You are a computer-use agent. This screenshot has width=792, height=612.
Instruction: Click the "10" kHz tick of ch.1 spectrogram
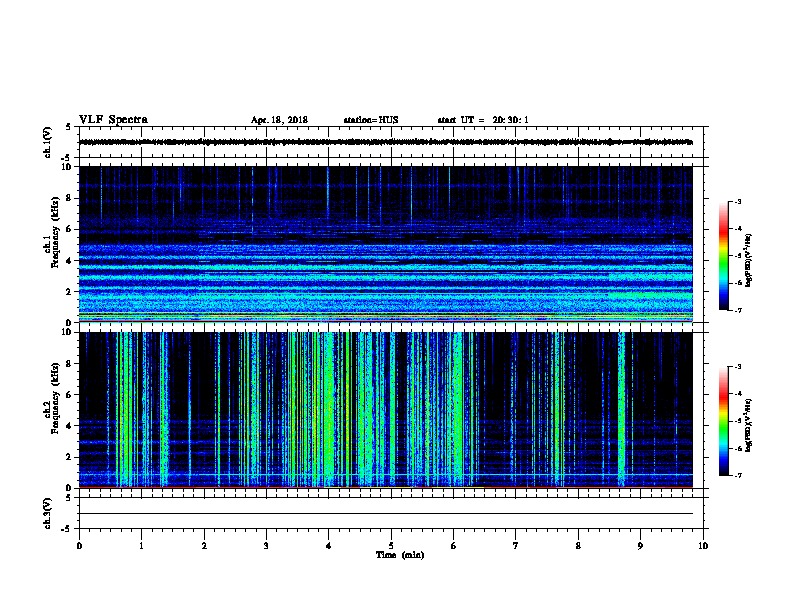(x=68, y=167)
